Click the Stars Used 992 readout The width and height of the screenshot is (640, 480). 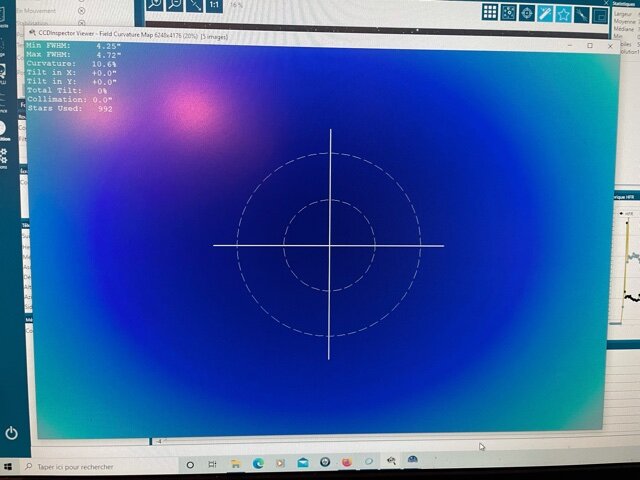[69, 109]
